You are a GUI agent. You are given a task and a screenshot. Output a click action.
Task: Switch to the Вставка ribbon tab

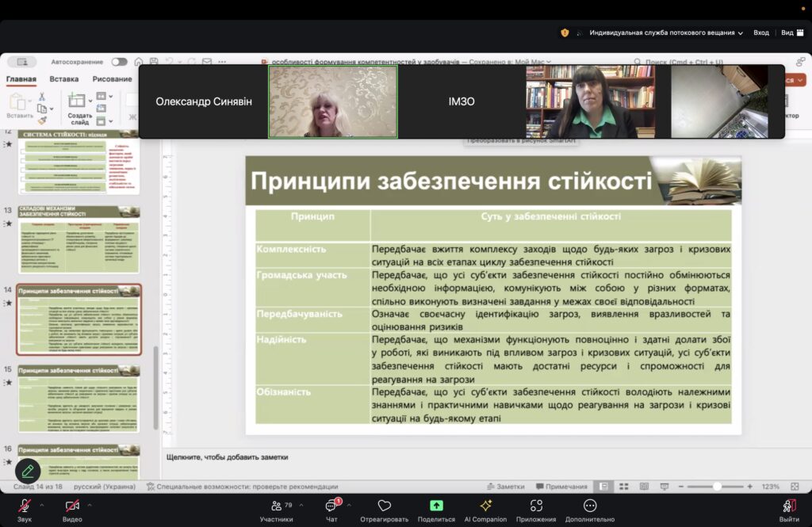(x=64, y=79)
